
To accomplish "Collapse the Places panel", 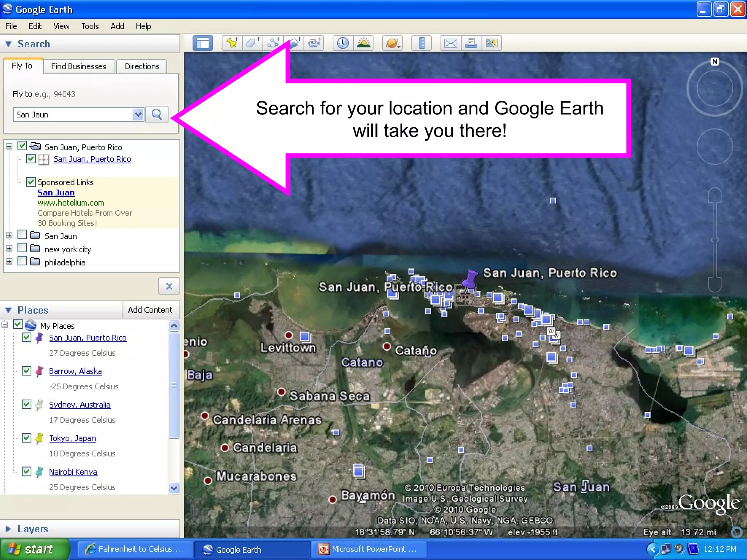I will [x=9, y=310].
